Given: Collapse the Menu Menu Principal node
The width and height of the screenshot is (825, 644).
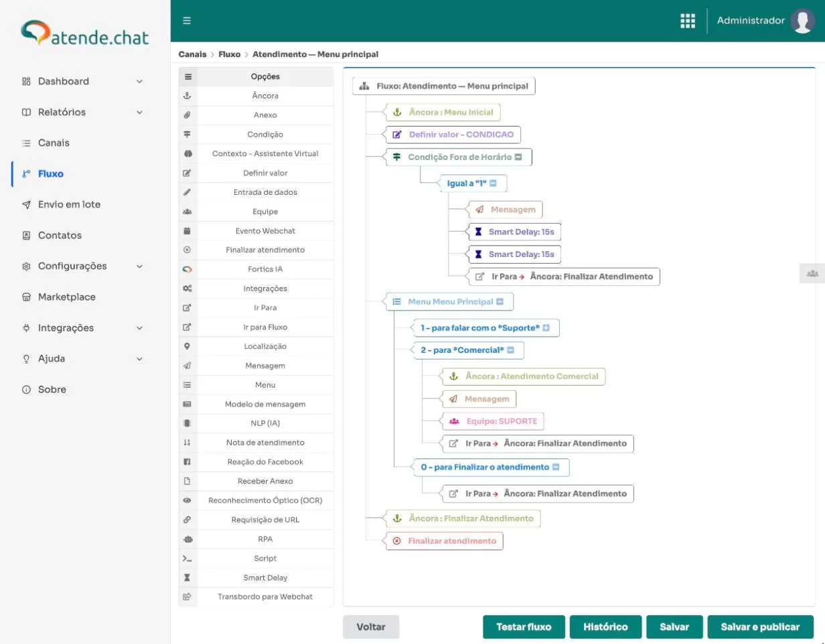Looking at the screenshot, I should click(x=500, y=302).
